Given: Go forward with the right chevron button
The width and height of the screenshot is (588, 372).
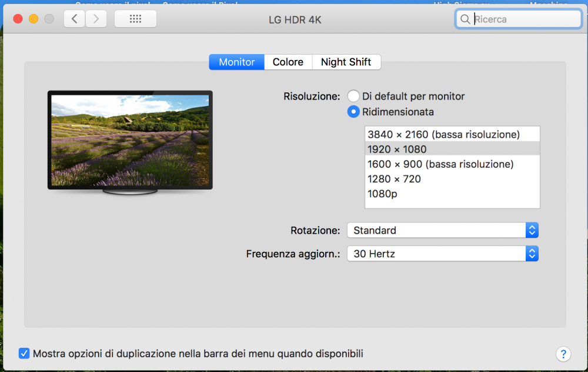Looking at the screenshot, I should point(96,19).
